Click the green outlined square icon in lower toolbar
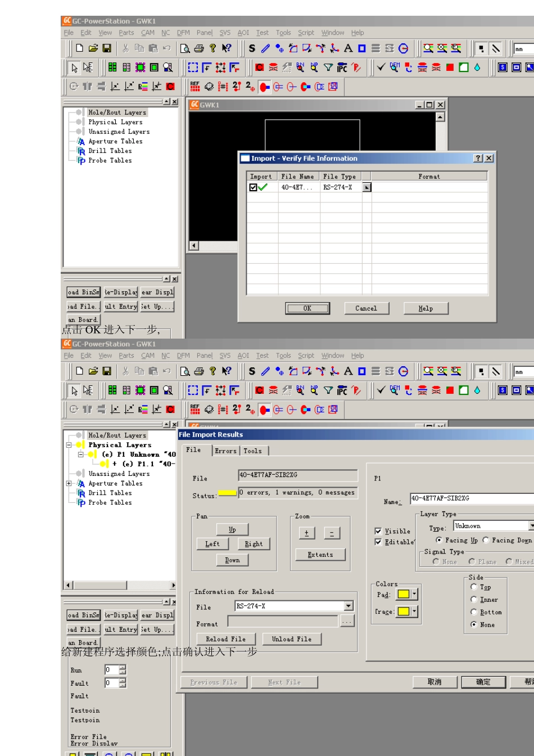The image size is (534, 756). pyautogui.click(x=463, y=390)
